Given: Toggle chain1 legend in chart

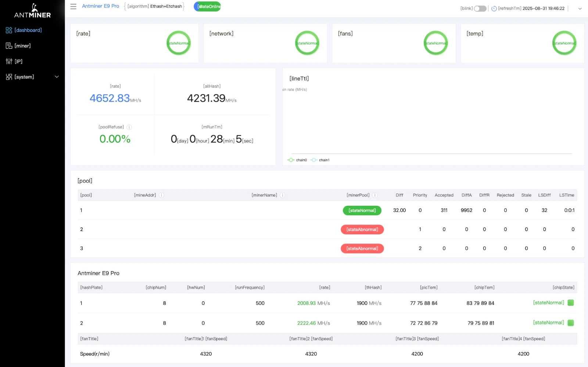Looking at the screenshot, I should pos(320,160).
